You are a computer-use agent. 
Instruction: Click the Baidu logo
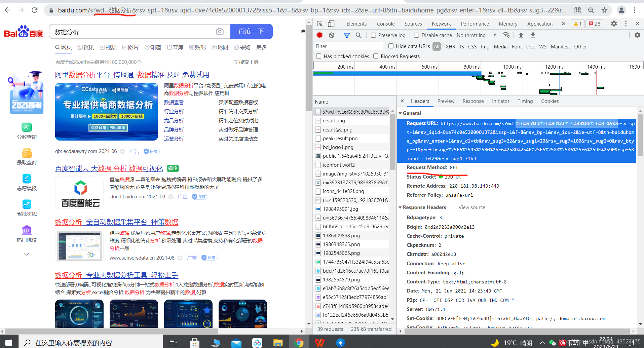(24, 31)
